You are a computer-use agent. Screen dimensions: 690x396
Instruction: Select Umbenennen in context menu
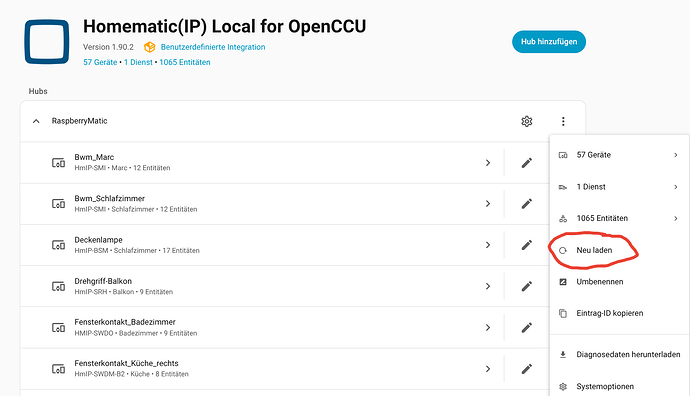coord(620,282)
